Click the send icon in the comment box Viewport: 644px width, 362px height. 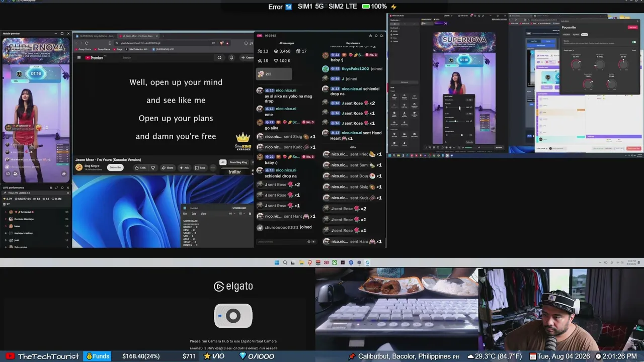coord(314,242)
